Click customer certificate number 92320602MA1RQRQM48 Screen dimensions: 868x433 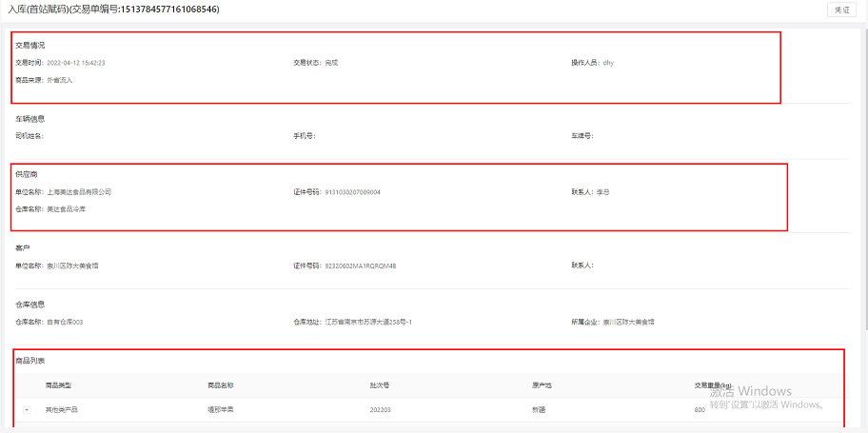tap(360, 266)
